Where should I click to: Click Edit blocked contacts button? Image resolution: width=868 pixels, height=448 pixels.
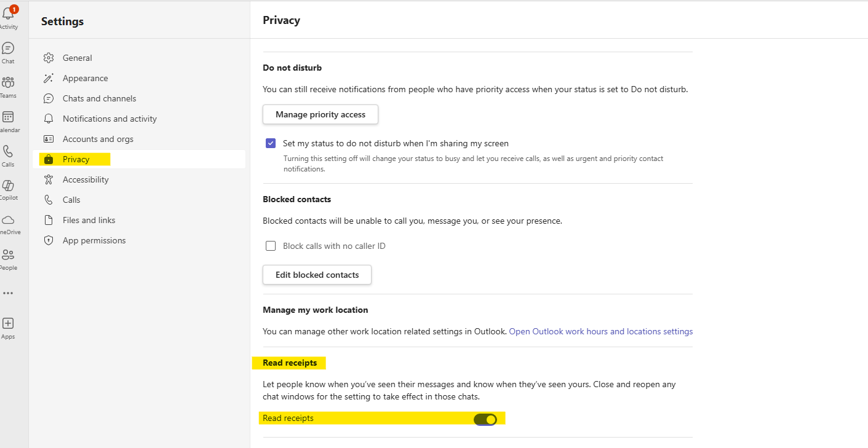(x=317, y=275)
